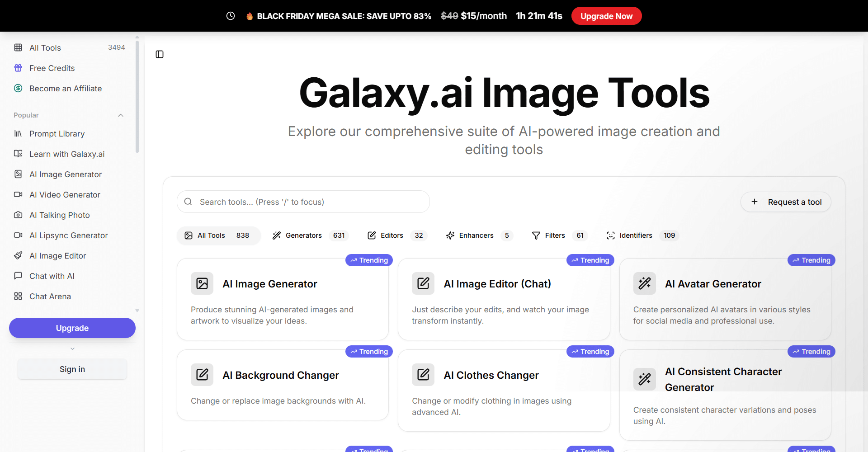Image resolution: width=868 pixels, height=452 pixels.
Task: Click the AI Video Generator camera icon
Action: click(x=18, y=194)
